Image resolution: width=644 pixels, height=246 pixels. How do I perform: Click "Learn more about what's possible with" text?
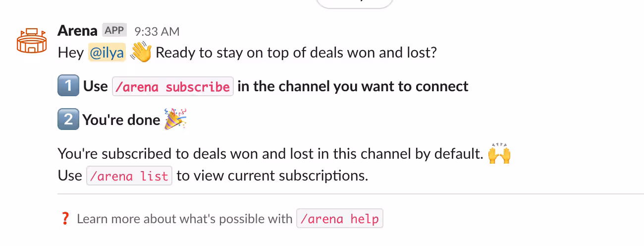coord(185,219)
